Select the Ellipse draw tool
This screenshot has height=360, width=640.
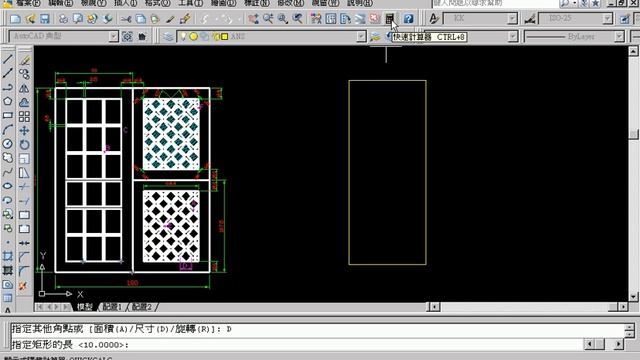pyautogui.click(x=7, y=186)
